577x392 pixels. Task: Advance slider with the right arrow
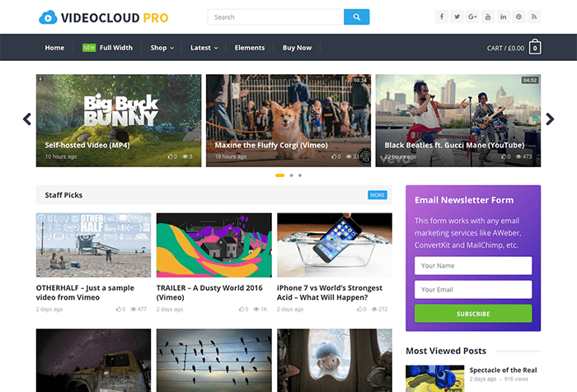pyautogui.click(x=550, y=119)
